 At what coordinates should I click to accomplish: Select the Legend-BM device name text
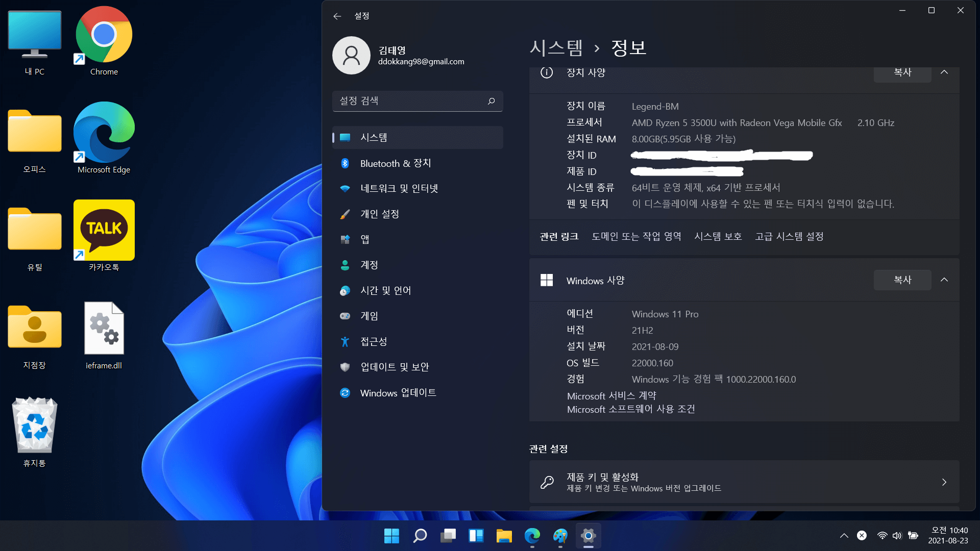[x=655, y=107]
